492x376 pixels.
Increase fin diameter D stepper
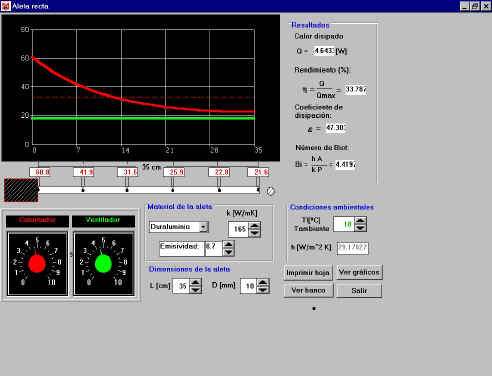(263, 282)
